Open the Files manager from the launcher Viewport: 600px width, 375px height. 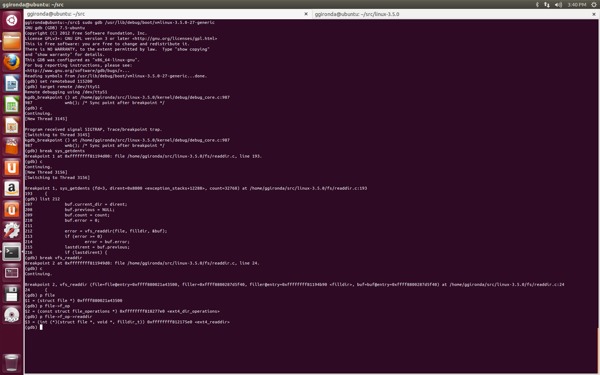(11, 41)
